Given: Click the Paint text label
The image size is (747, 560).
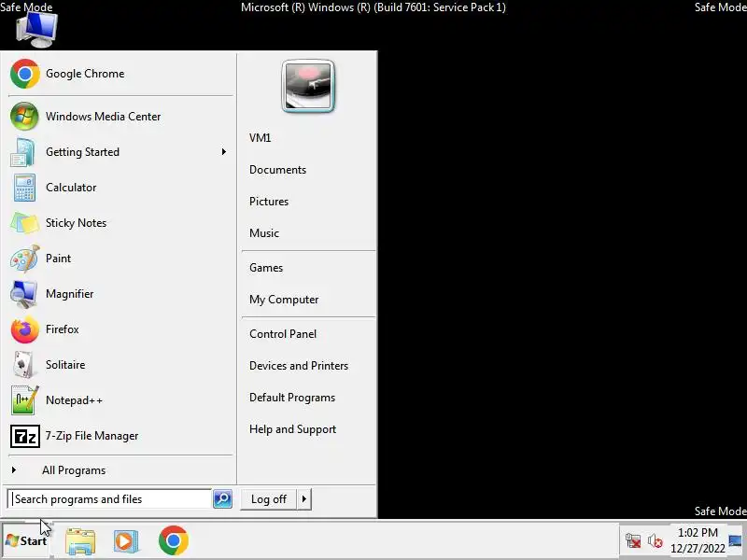Looking at the screenshot, I should 58,259.
